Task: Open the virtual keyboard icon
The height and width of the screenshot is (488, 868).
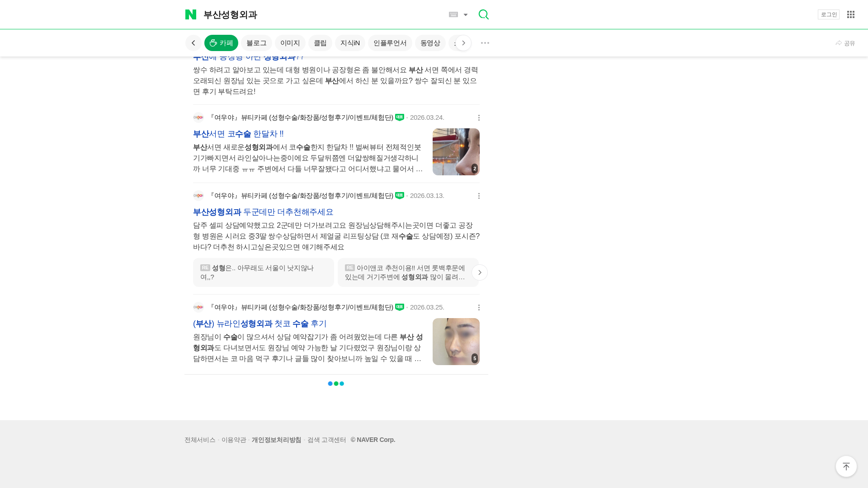Action: [453, 14]
